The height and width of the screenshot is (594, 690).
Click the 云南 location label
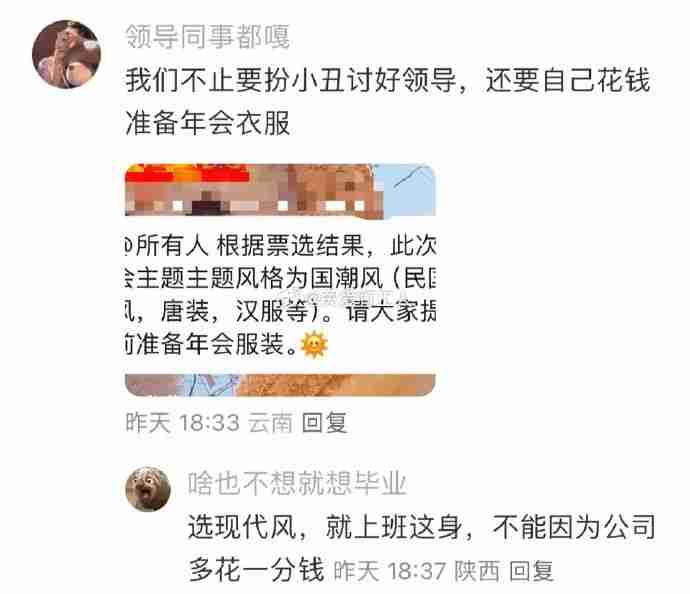coord(270,423)
